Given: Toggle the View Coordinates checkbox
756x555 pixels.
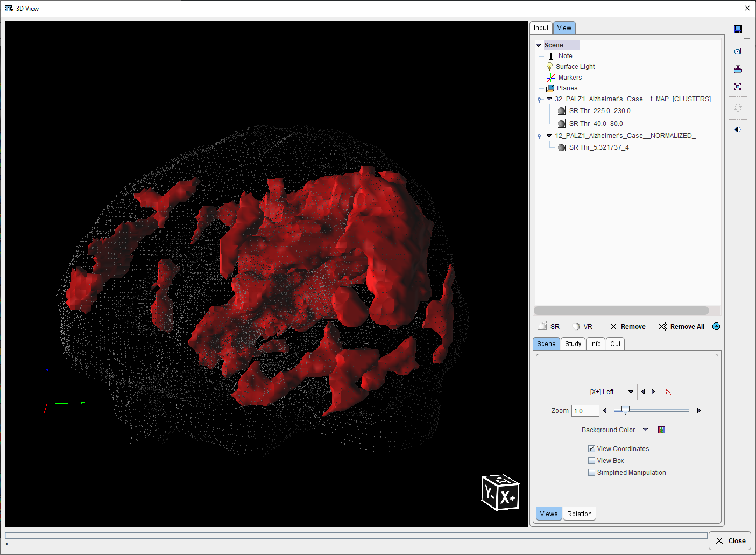Looking at the screenshot, I should (x=591, y=449).
